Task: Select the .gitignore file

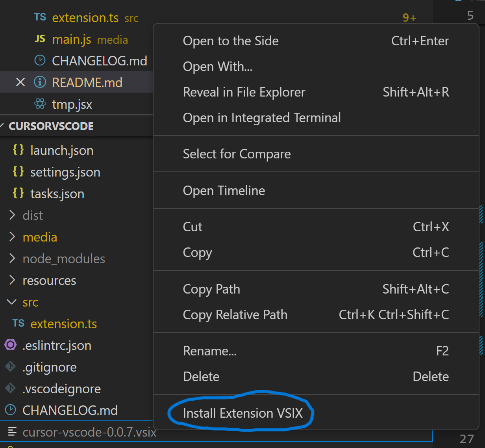Action: 50,367
